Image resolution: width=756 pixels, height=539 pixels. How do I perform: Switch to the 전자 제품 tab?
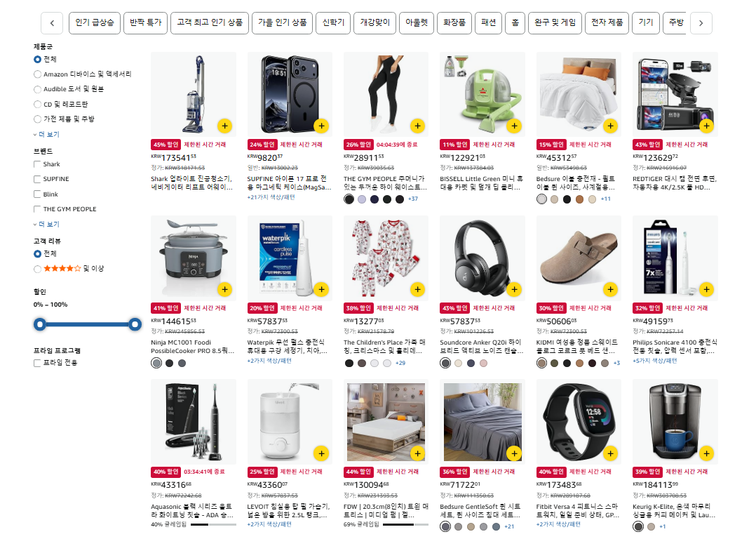tap(607, 22)
